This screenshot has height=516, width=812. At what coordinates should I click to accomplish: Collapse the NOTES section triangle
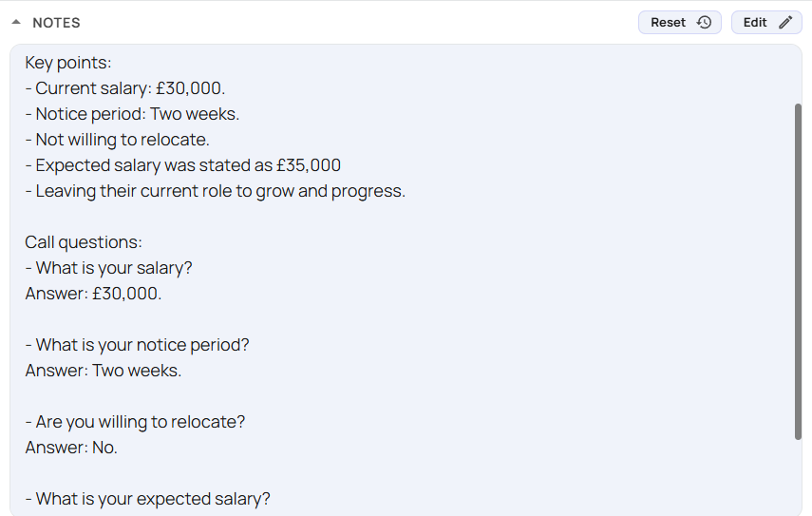pos(16,22)
